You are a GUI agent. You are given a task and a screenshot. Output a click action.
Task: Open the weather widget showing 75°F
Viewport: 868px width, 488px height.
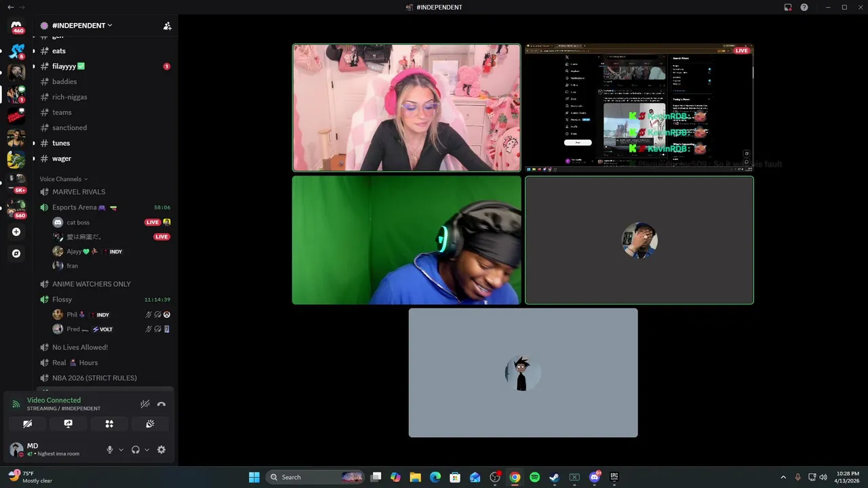pyautogui.click(x=30, y=477)
